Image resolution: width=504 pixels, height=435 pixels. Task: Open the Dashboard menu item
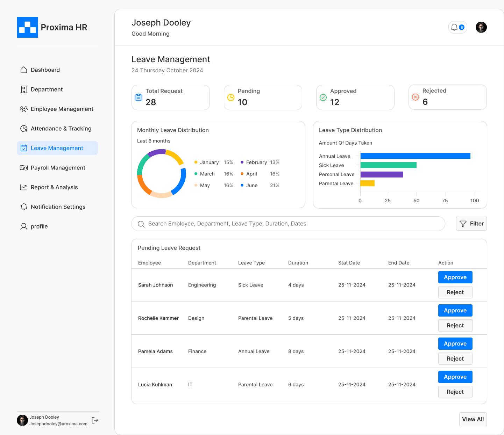tap(57, 70)
